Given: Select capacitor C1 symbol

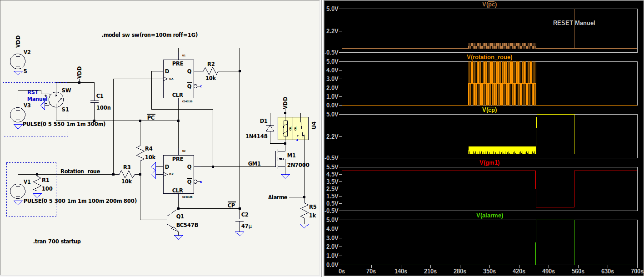Looking at the screenshot, I should pyautogui.click(x=94, y=102).
